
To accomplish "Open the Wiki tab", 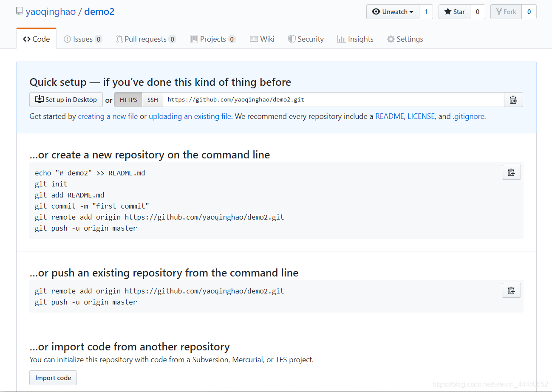I will tap(262, 39).
